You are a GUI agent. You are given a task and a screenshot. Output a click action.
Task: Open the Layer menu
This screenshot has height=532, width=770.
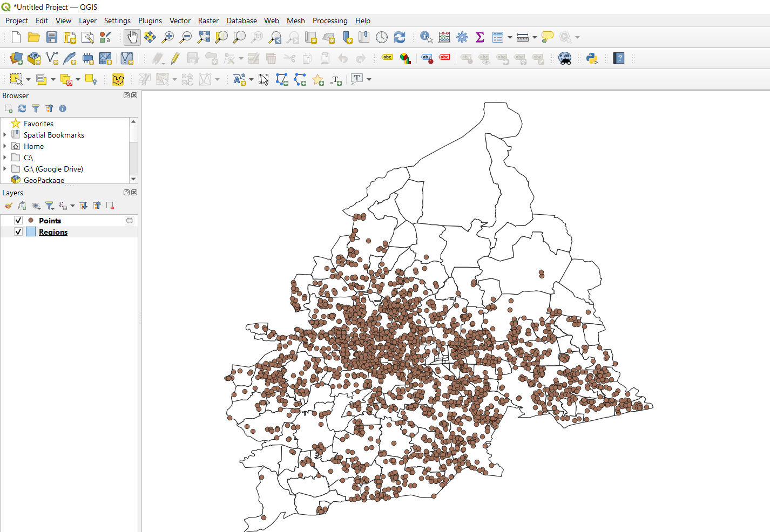(x=87, y=21)
